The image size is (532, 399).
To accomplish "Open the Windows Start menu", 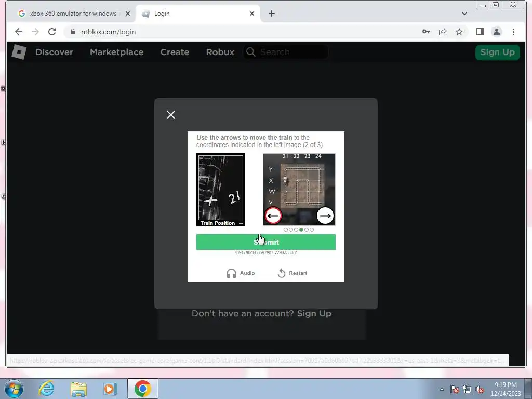I will click(14, 389).
